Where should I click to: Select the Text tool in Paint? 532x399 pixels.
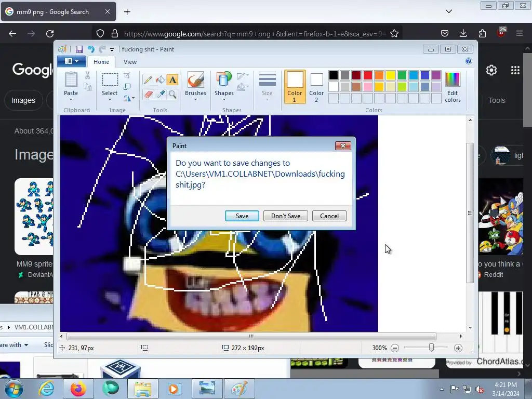[172, 79]
